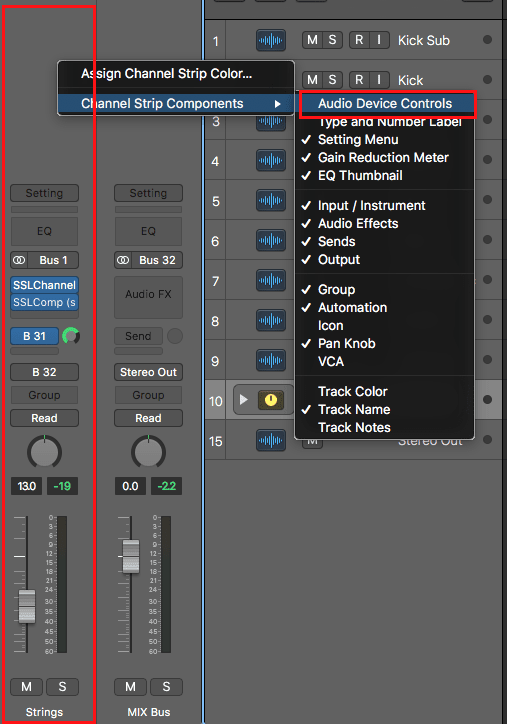Click the Strings pan knob
The image size is (507, 724).
[44, 452]
